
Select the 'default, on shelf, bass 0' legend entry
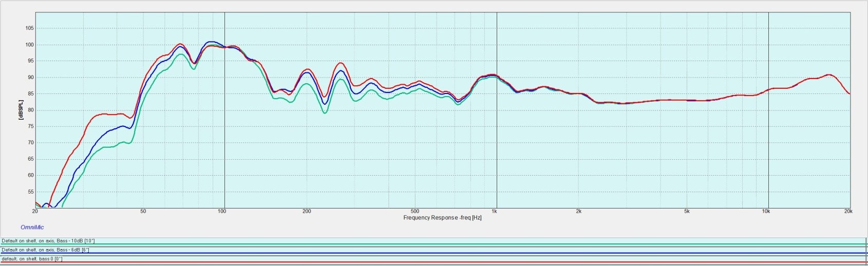tap(32, 259)
